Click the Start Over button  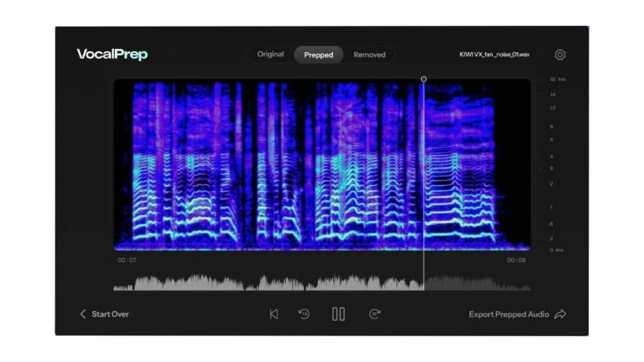click(x=104, y=314)
